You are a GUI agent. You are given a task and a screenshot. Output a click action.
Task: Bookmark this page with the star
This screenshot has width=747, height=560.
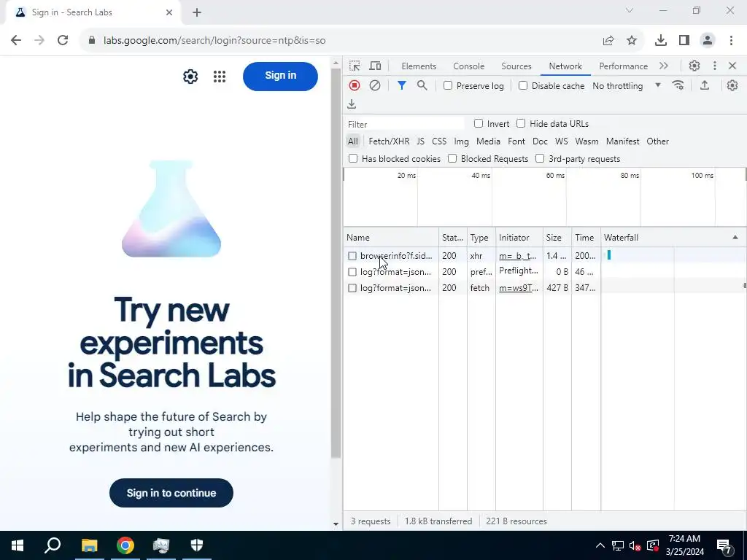coord(632,40)
